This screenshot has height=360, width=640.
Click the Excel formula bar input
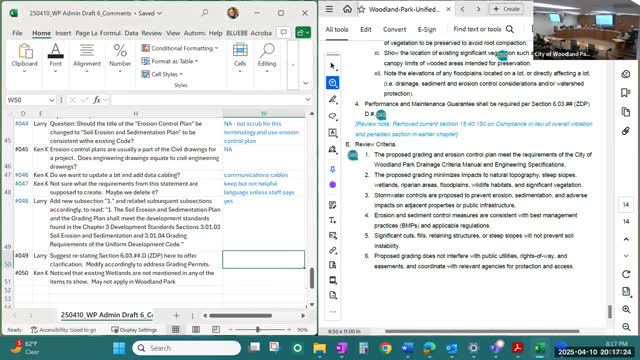(x=207, y=100)
